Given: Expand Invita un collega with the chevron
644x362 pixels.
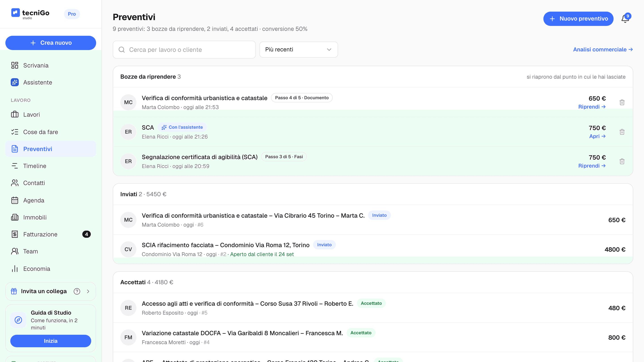Looking at the screenshot, I should pos(88,291).
